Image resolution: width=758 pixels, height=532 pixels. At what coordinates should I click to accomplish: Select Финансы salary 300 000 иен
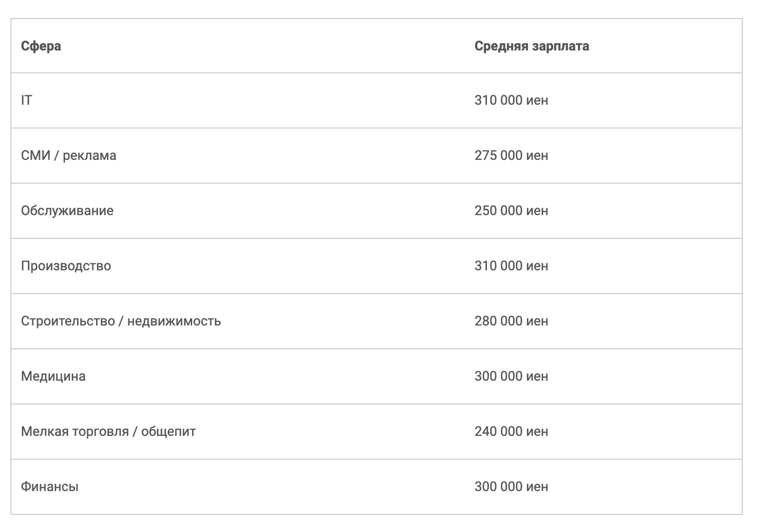pos(511,487)
